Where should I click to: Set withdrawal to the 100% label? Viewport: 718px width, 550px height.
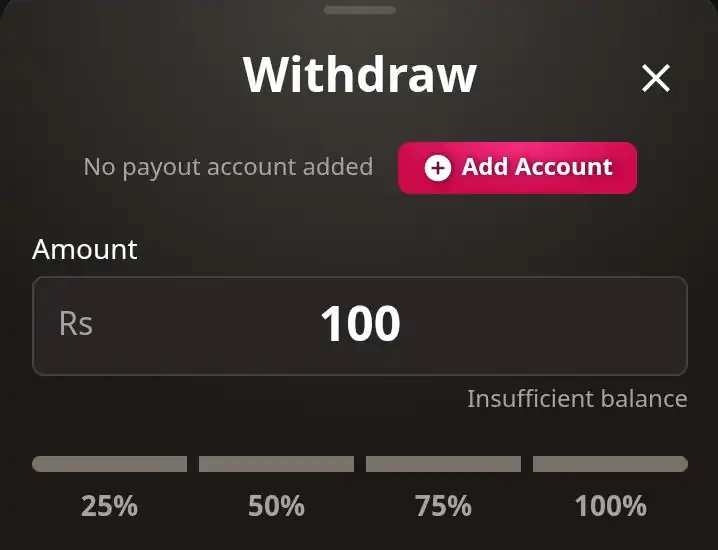click(610, 506)
